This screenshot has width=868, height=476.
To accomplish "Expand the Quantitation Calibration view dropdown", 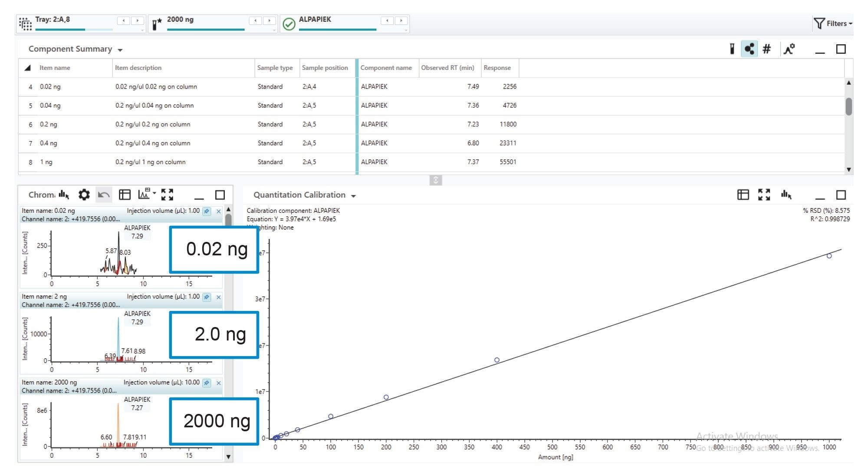I will point(354,196).
